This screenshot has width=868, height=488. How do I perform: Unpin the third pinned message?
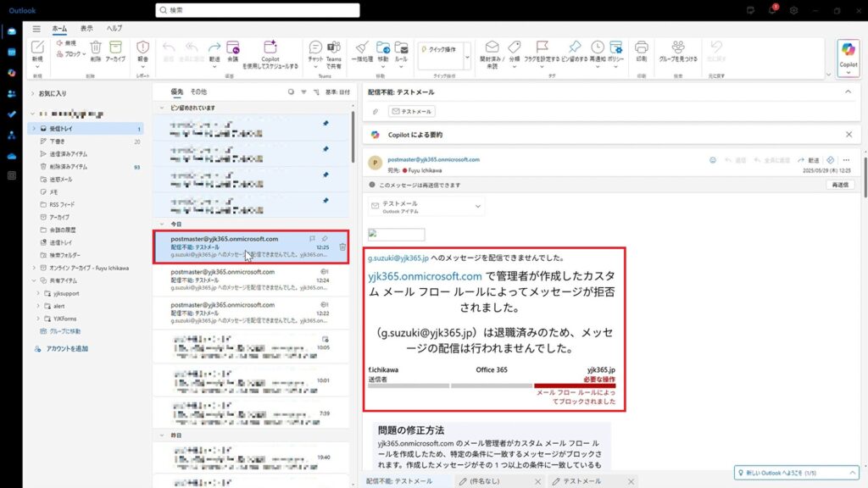(325, 175)
